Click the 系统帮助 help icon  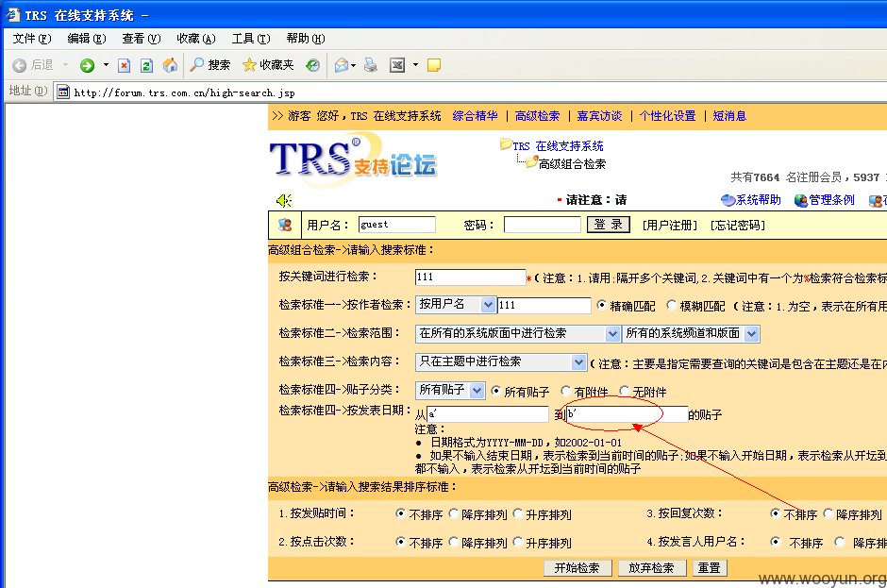(728, 200)
